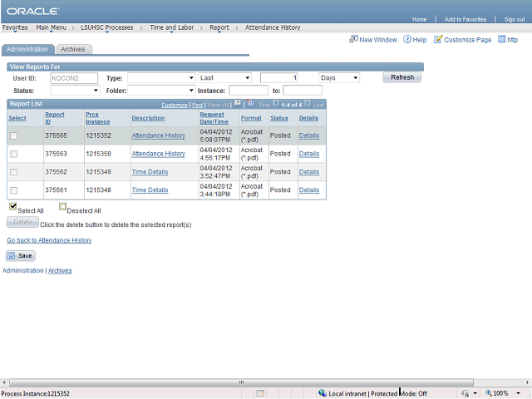Click the Deselect All box icon
Image resolution: width=532 pixels, height=399 pixels.
point(62,206)
